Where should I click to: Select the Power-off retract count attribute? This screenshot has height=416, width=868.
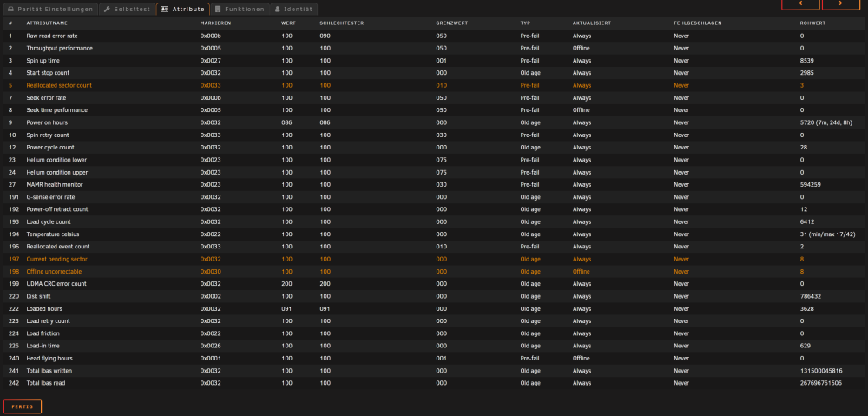(x=57, y=209)
